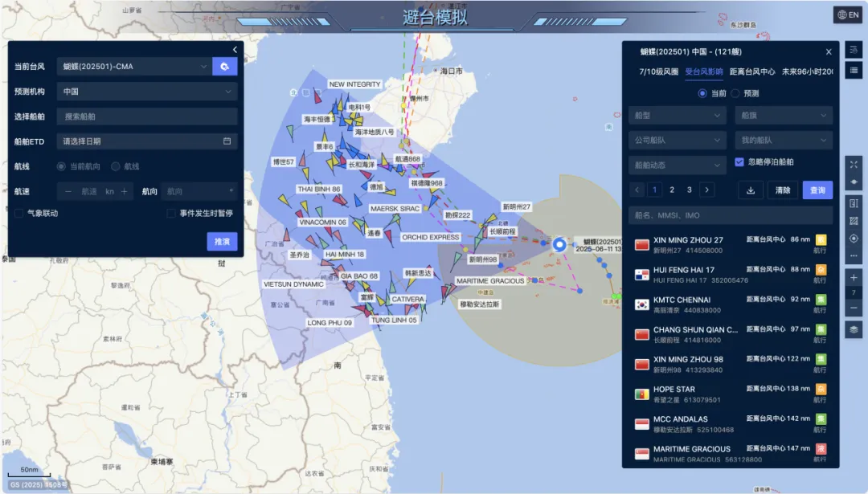868x494 pixels.
Task: Enable the 气象联动 checkbox
Action: click(18, 214)
